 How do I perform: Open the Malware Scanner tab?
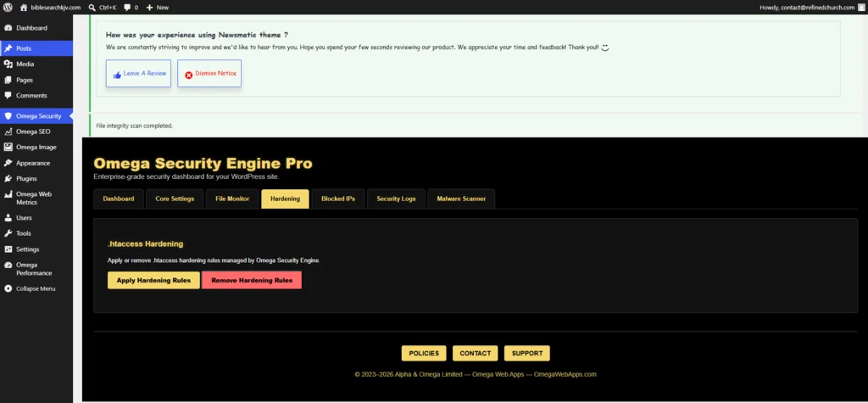pos(461,199)
